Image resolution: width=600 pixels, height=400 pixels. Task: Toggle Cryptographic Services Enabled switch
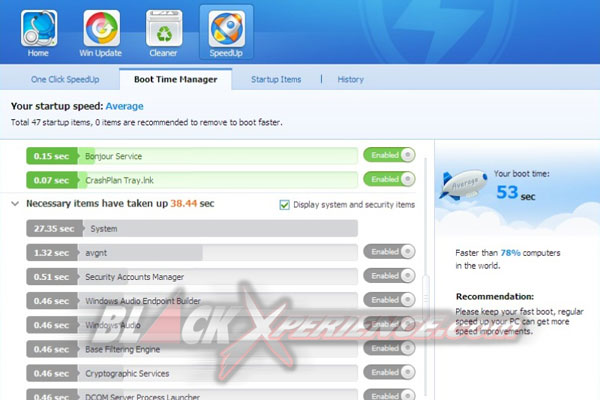(x=389, y=372)
